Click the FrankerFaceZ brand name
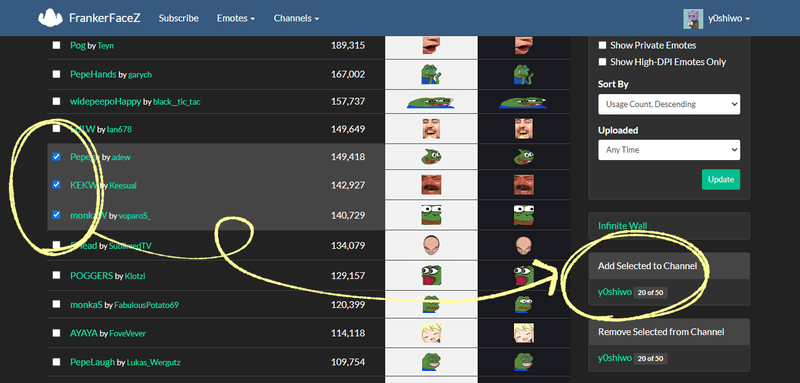 click(105, 18)
